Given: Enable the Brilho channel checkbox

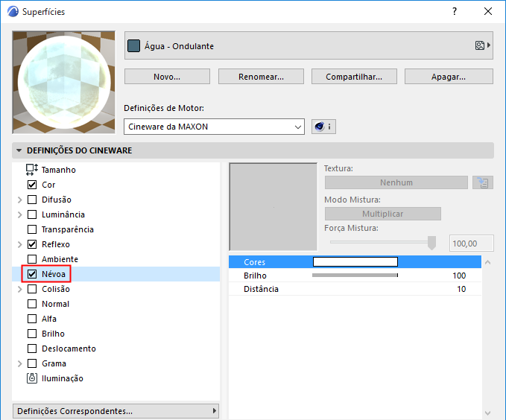Looking at the screenshot, I should tap(32, 334).
